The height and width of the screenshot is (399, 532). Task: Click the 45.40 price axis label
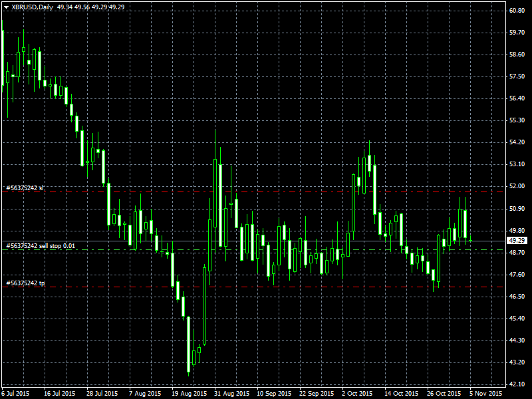[x=517, y=319]
